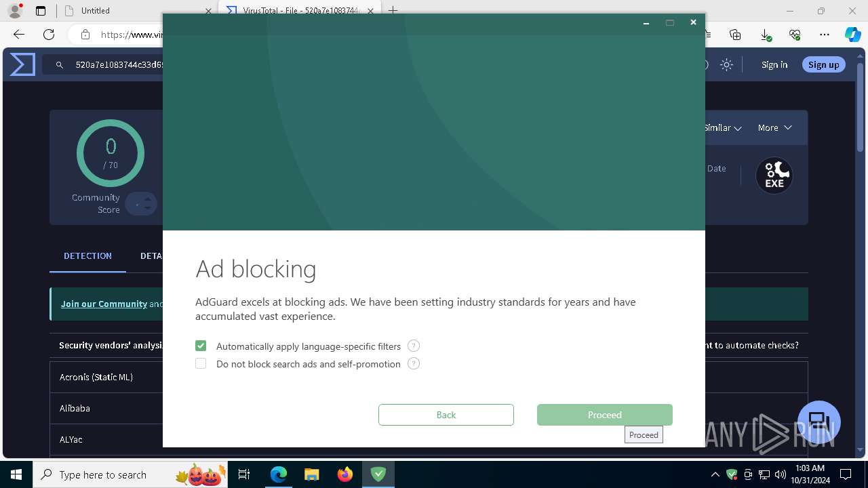Click the Back button
This screenshot has width=868, height=488.
[x=446, y=415]
